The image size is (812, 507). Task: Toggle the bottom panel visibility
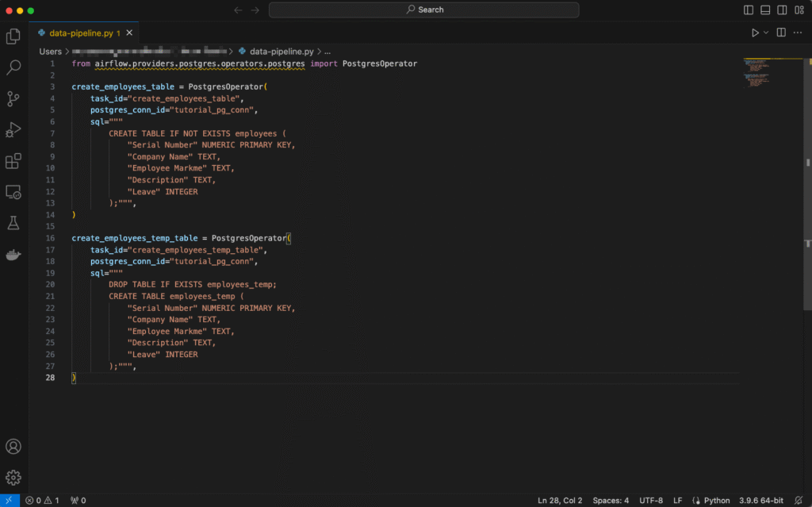(765, 10)
